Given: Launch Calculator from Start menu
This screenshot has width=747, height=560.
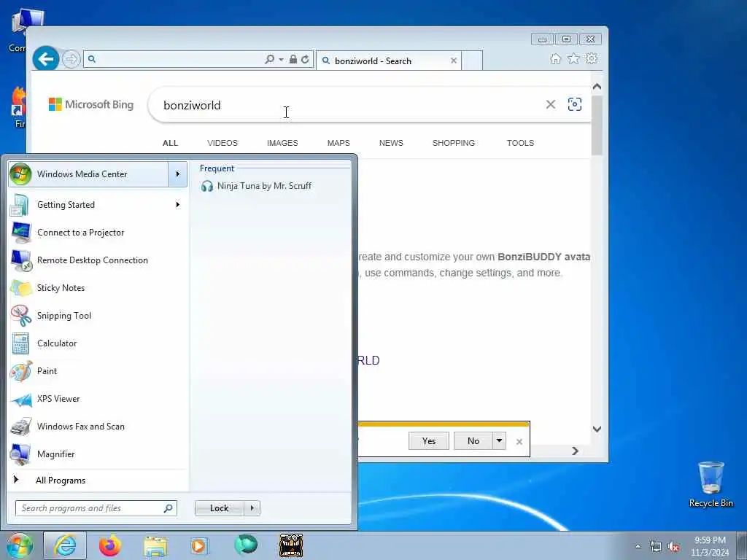Looking at the screenshot, I should (x=98, y=343).
